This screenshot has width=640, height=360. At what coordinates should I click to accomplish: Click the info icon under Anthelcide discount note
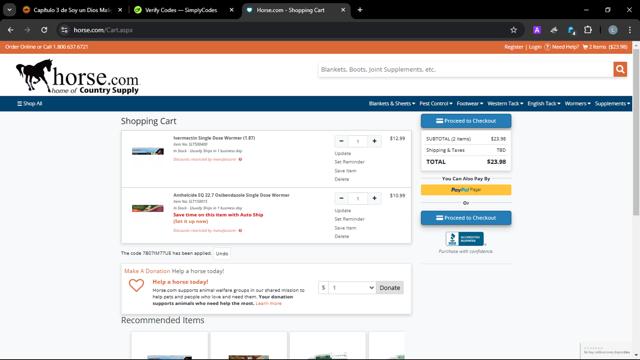tap(240, 231)
